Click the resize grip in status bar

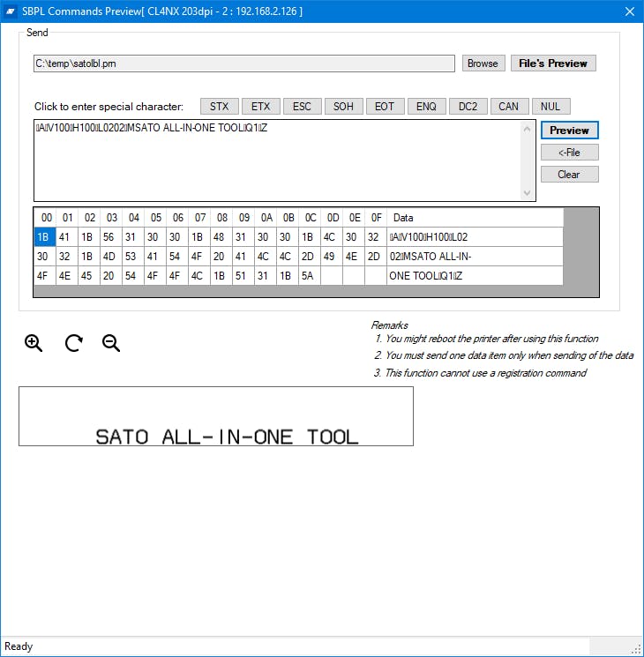(x=635, y=648)
